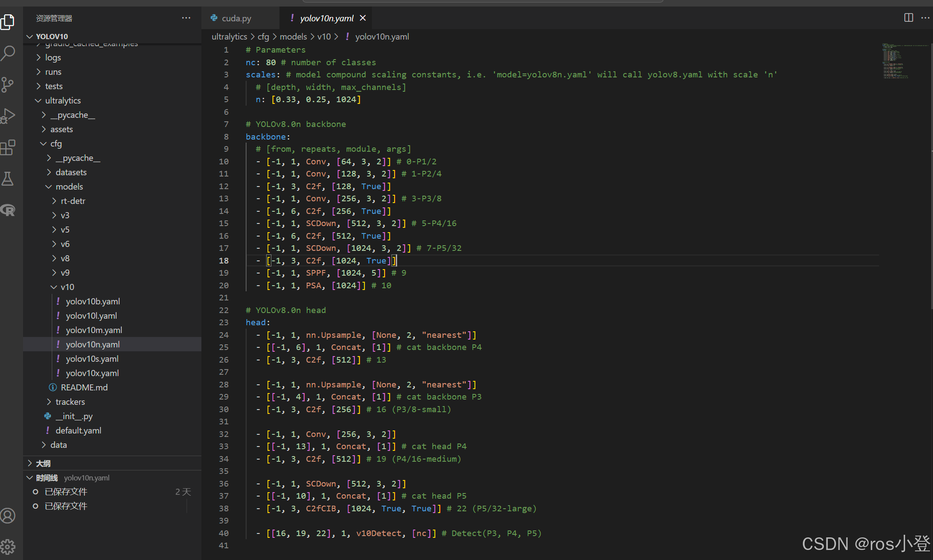The image size is (933, 560).
Task: Select second 已保存文件 timeline entry
Action: coord(112,506)
